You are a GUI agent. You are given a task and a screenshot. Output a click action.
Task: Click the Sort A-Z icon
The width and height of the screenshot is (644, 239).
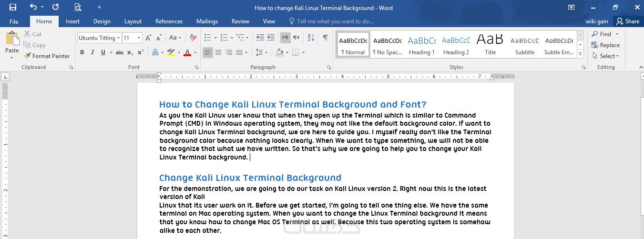coord(311,38)
